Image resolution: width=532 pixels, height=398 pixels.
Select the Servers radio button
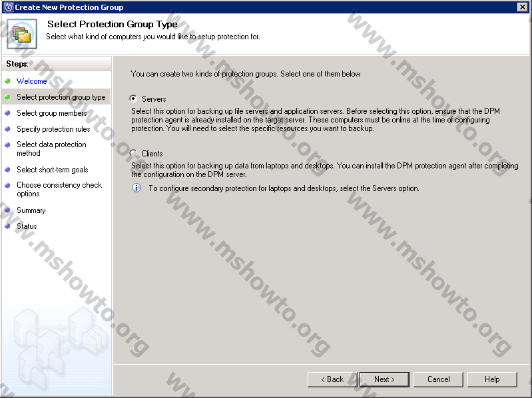133,99
